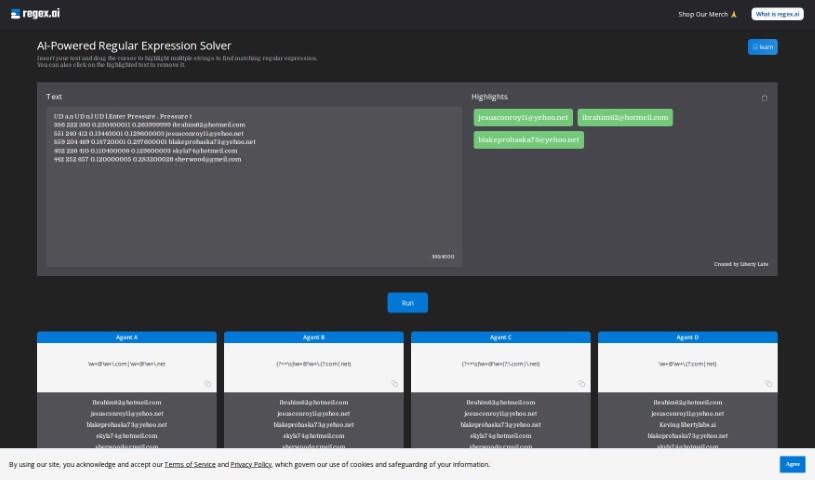Click the sherwood@gmail.com line in the text area
The image size is (815, 480).
(x=147, y=160)
